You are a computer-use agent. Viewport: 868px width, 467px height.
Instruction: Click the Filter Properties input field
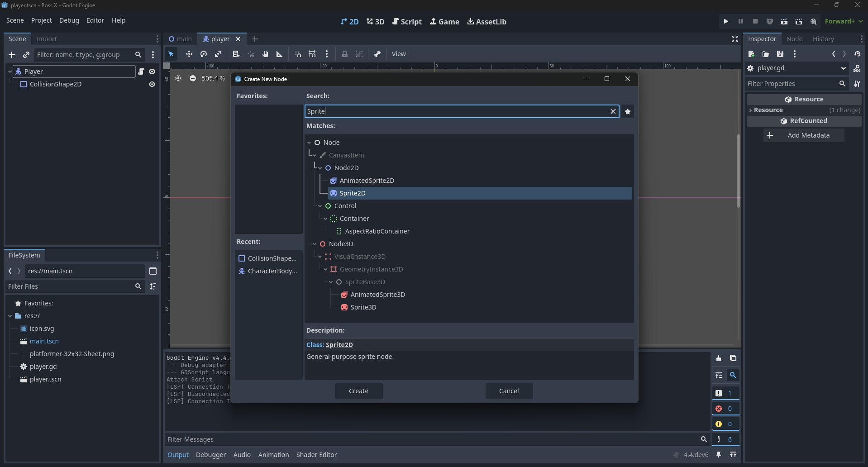coord(792,84)
